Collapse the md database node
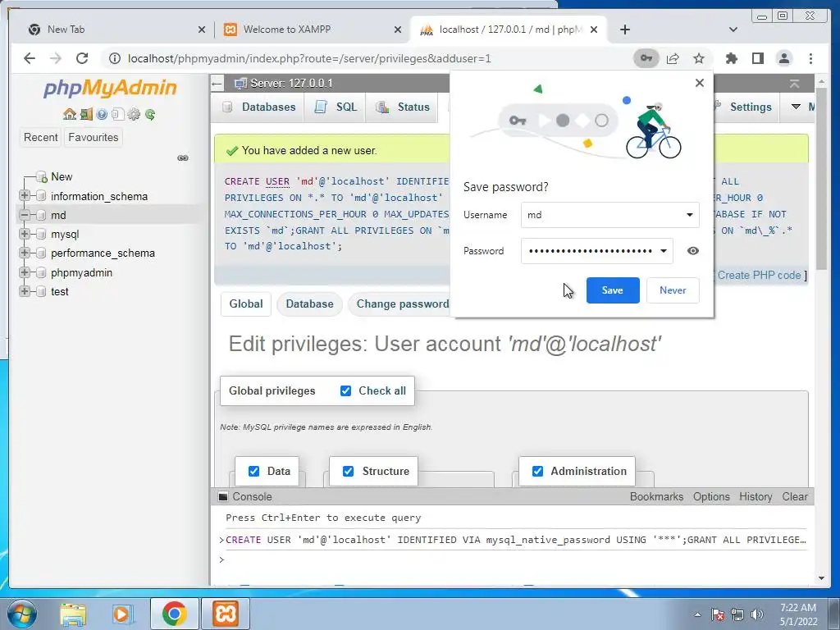This screenshot has width=840, height=630. click(x=24, y=215)
